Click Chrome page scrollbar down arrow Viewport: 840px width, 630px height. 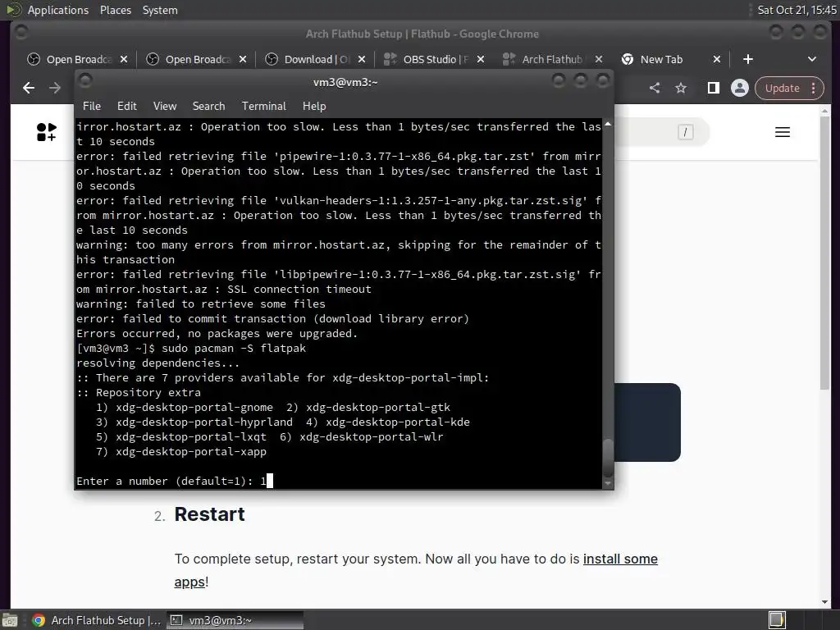[824, 602]
